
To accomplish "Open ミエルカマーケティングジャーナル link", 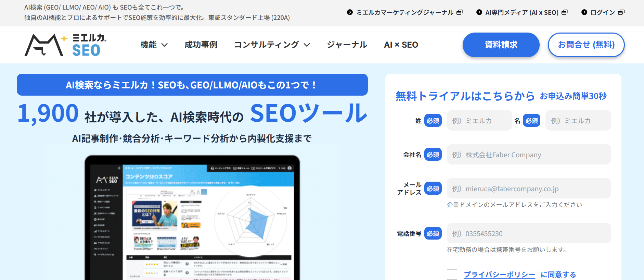I will click(x=405, y=12).
